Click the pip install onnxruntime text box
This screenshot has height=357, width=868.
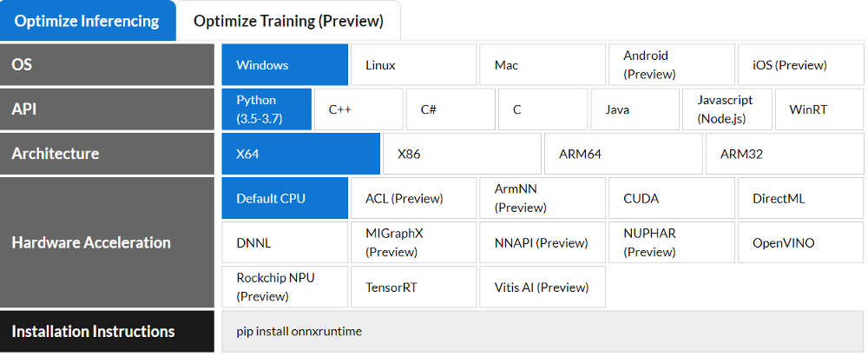(542, 332)
